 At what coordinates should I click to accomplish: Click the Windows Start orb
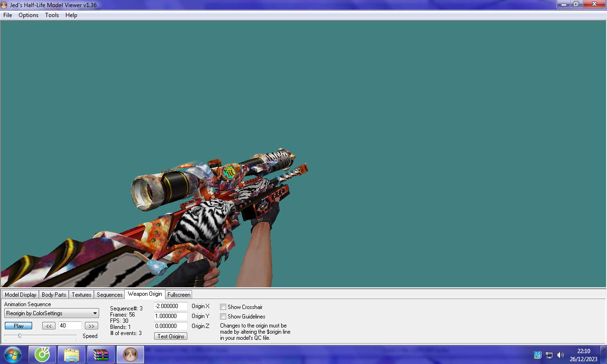point(13,354)
